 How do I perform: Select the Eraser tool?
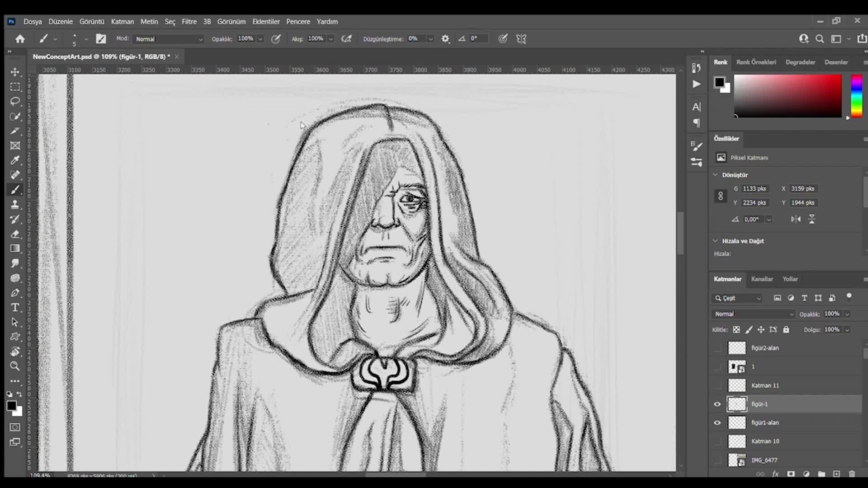tap(15, 234)
